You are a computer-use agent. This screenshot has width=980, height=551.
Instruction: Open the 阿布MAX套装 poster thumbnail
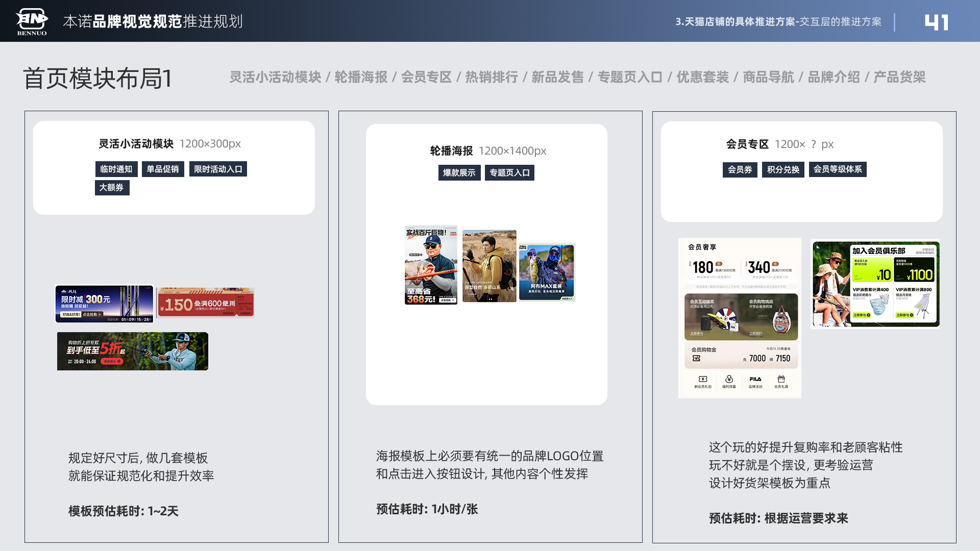tap(547, 272)
